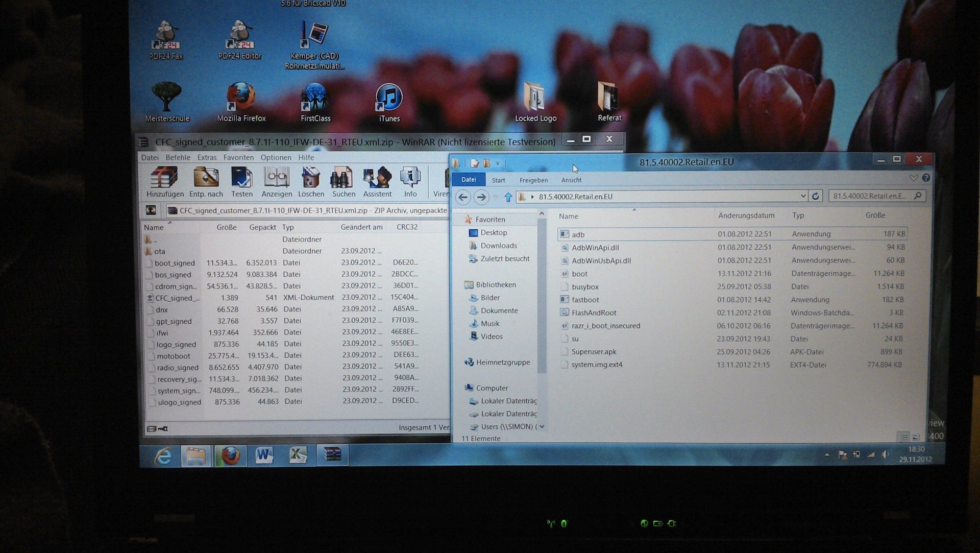
Task: Sort WinRAR list by CRC32 column
Action: click(407, 227)
